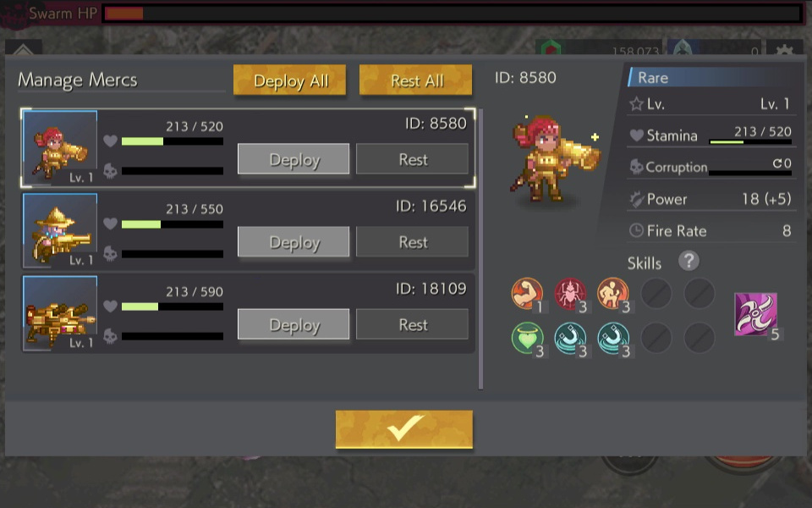The image size is (812, 508).
Task: Rest mercenary ID 16546
Action: click(412, 241)
